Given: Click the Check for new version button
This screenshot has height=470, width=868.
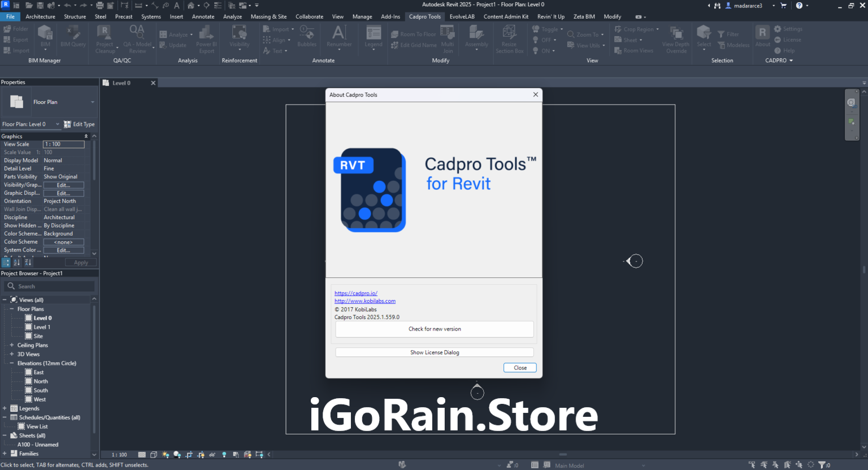Looking at the screenshot, I should [x=434, y=329].
